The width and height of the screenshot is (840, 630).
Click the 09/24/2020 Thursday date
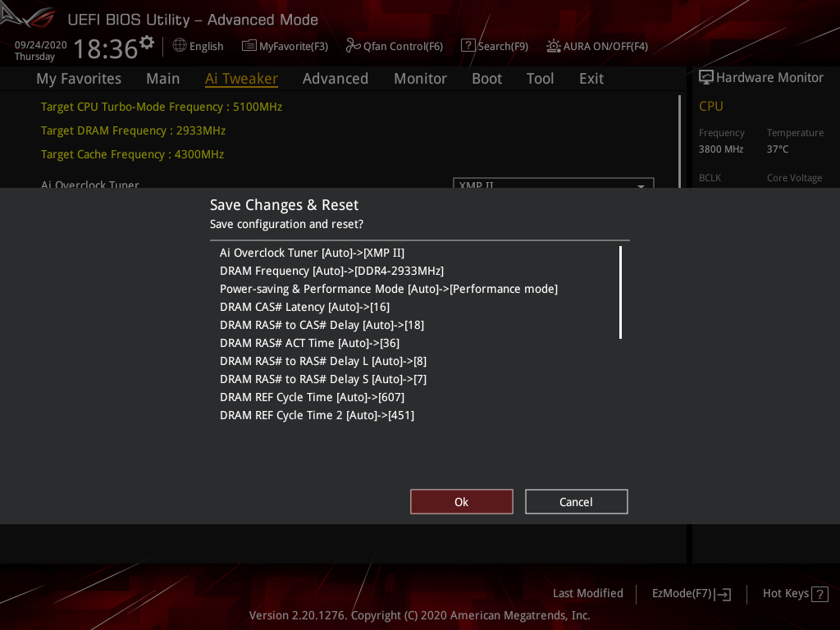pyautogui.click(x=40, y=50)
